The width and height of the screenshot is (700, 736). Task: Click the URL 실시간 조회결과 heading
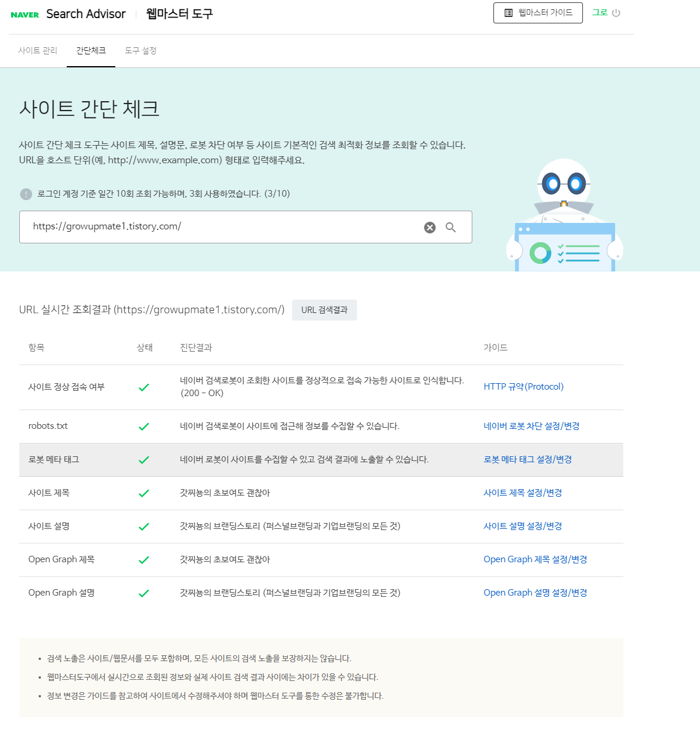[152, 309]
